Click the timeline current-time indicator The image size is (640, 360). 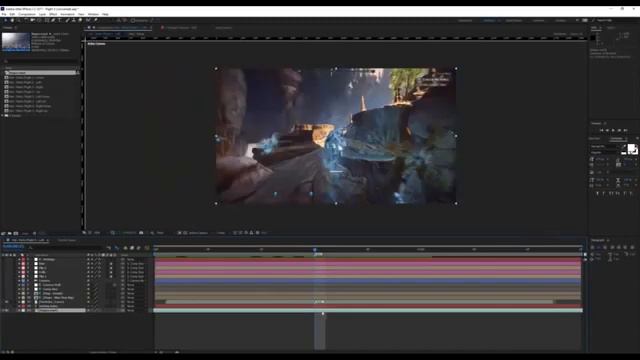pyautogui.click(x=315, y=249)
